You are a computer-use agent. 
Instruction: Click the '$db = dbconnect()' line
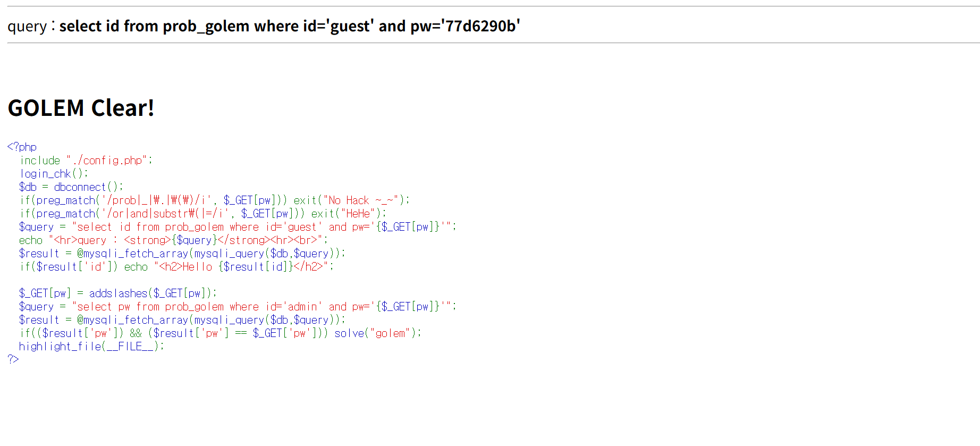coord(71,187)
